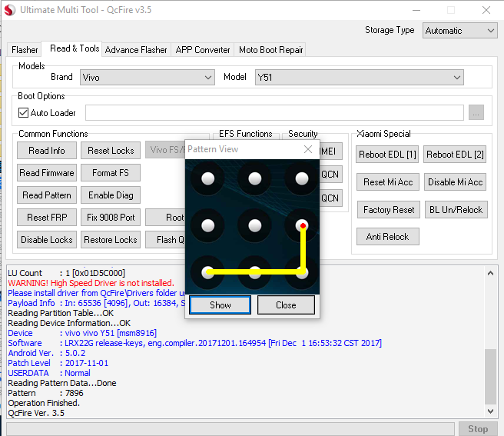Click the Reset Mi Acc button

(x=388, y=182)
